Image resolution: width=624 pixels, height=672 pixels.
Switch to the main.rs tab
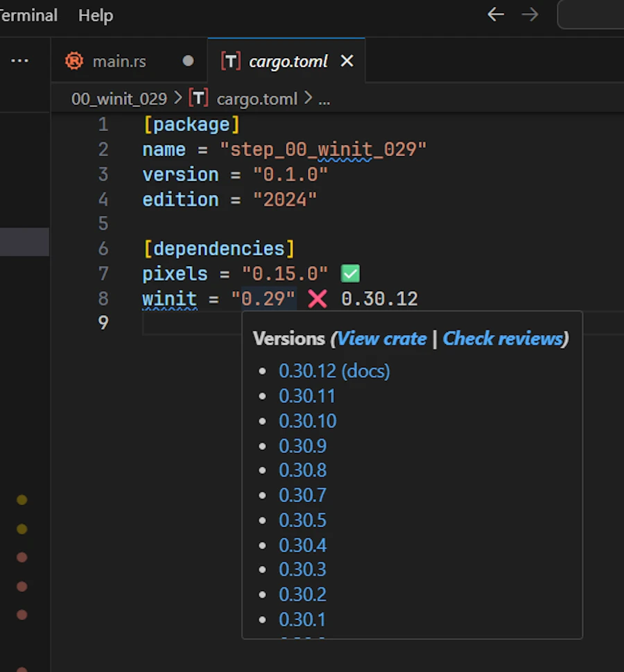pos(119,61)
